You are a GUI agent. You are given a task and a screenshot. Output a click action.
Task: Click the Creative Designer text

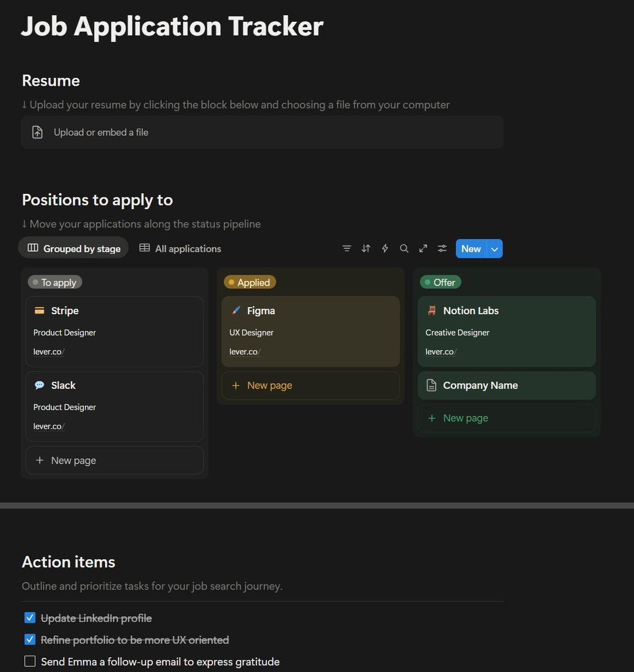point(457,332)
